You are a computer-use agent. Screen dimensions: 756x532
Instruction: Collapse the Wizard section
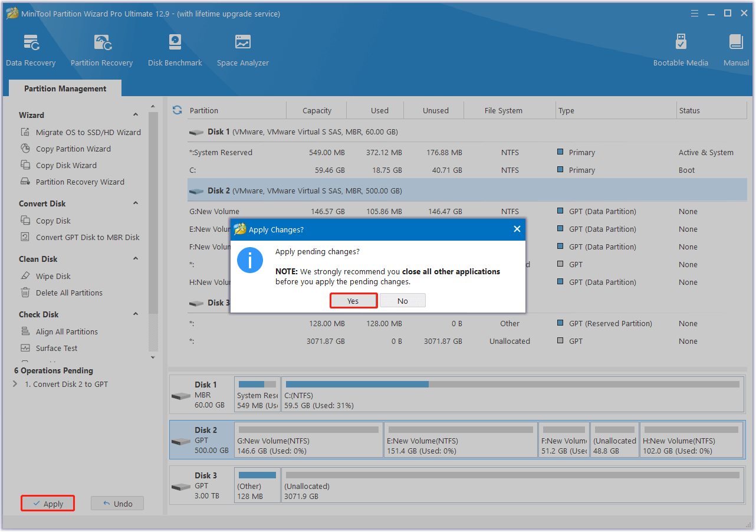(x=136, y=115)
